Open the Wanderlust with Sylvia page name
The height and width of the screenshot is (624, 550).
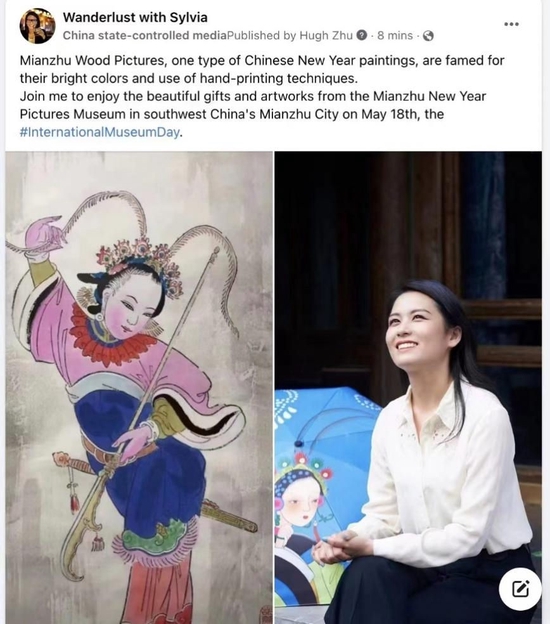click(x=135, y=18)
